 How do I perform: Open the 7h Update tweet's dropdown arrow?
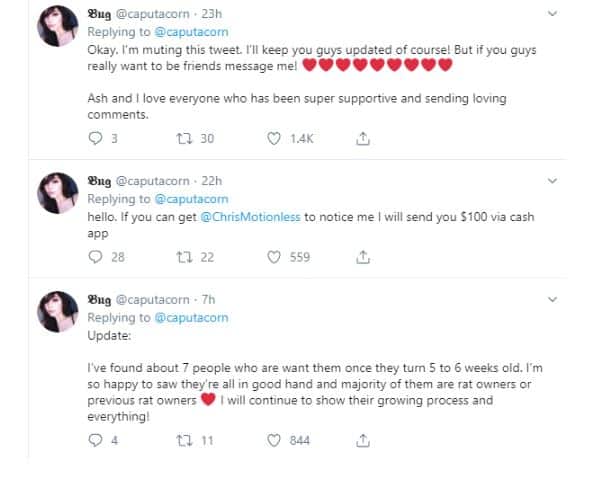coord(553,299)
